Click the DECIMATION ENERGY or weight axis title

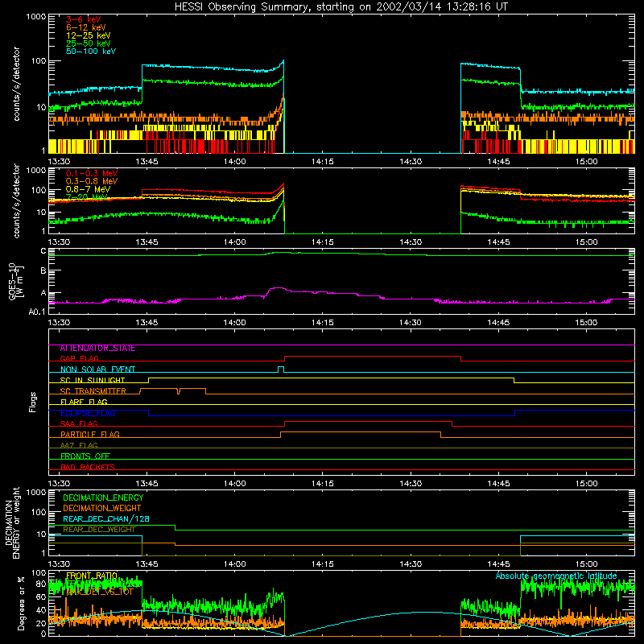(x=12, y=522)
